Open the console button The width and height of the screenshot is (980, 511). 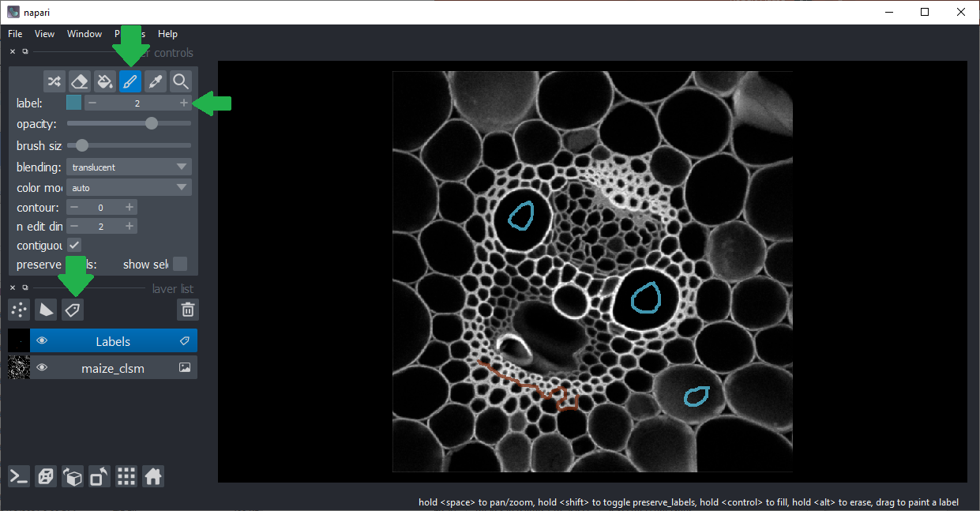[19, 476]
